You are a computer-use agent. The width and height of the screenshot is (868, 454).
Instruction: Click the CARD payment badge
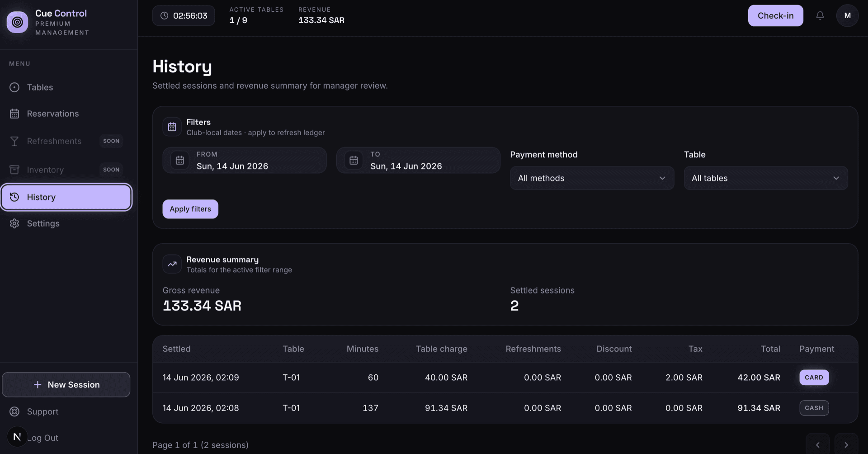814,378
